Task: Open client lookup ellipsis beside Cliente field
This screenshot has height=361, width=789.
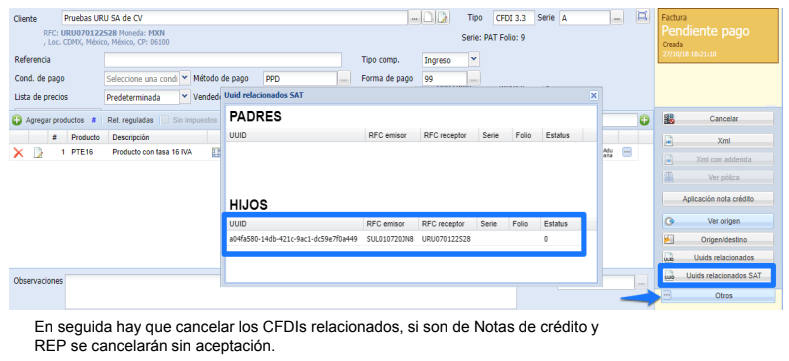Action: click(x=415, y=18)
